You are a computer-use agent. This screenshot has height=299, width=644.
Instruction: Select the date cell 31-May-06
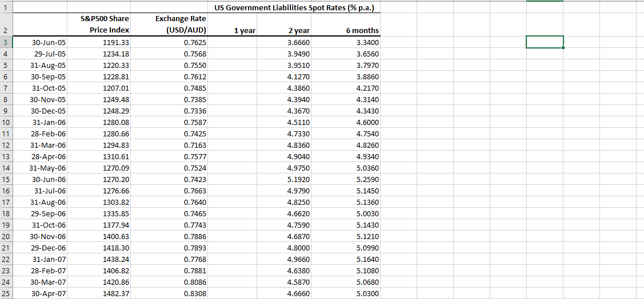[40, 168]
